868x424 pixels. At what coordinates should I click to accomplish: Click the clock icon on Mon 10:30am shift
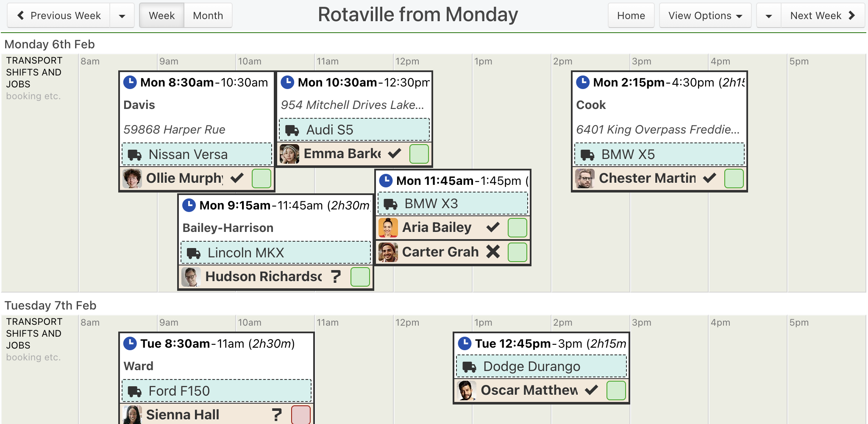287,82
